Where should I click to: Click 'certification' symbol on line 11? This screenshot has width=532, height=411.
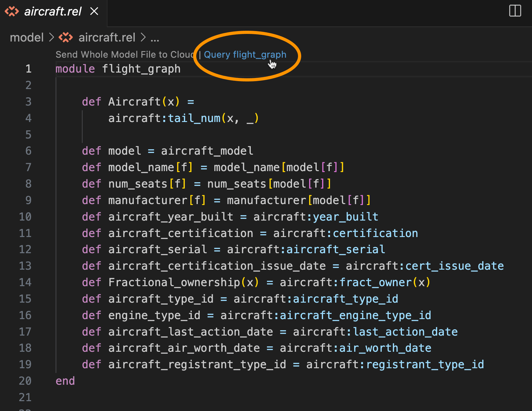tap(375, 233)
